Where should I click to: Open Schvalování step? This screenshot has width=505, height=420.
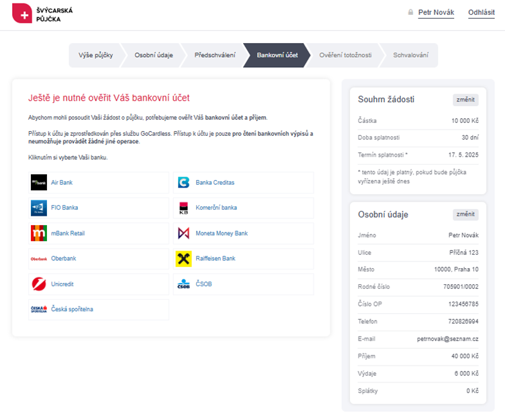[410, 55]
